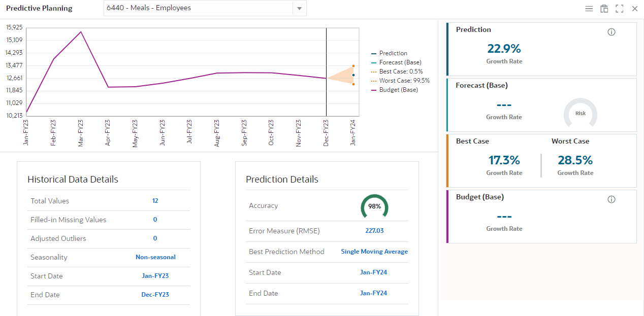Click the 98% accuracy gauge
The height and width of the screenshot is (316, 644).
pos(374,206)
